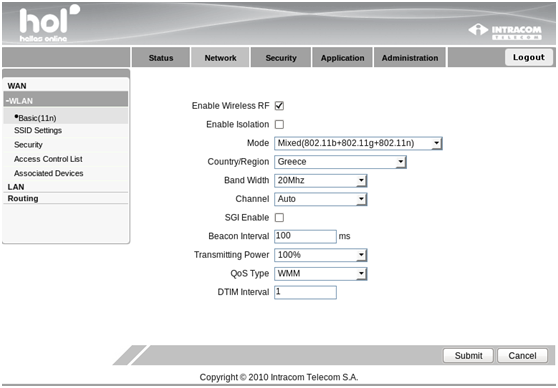Click the hol hellas online logo

point(49,23)
